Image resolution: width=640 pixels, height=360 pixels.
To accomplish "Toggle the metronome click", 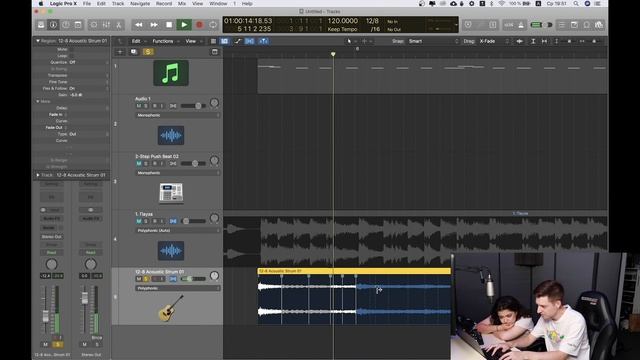I will [x=521, y=25].
